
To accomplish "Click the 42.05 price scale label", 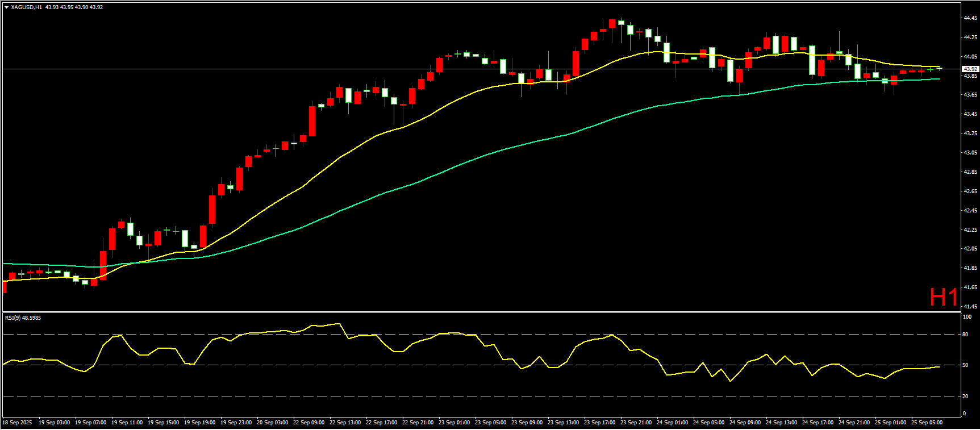I will (970, 249).
